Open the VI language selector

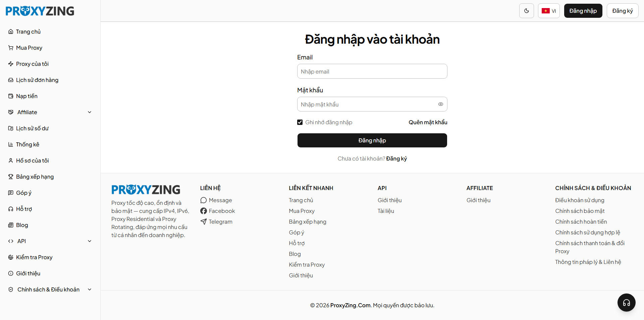tap(549, 11)
